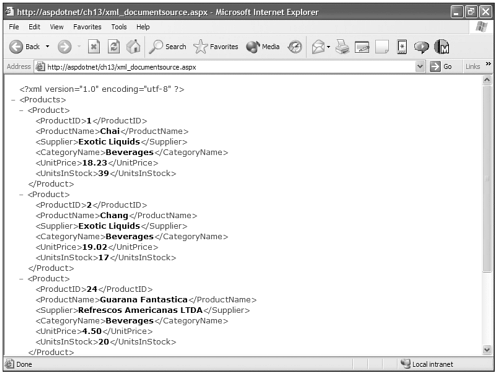Collapse the Product node for Guarana Fantastica
Viewport: 498px width, 374px height.
tap(21, 279)
